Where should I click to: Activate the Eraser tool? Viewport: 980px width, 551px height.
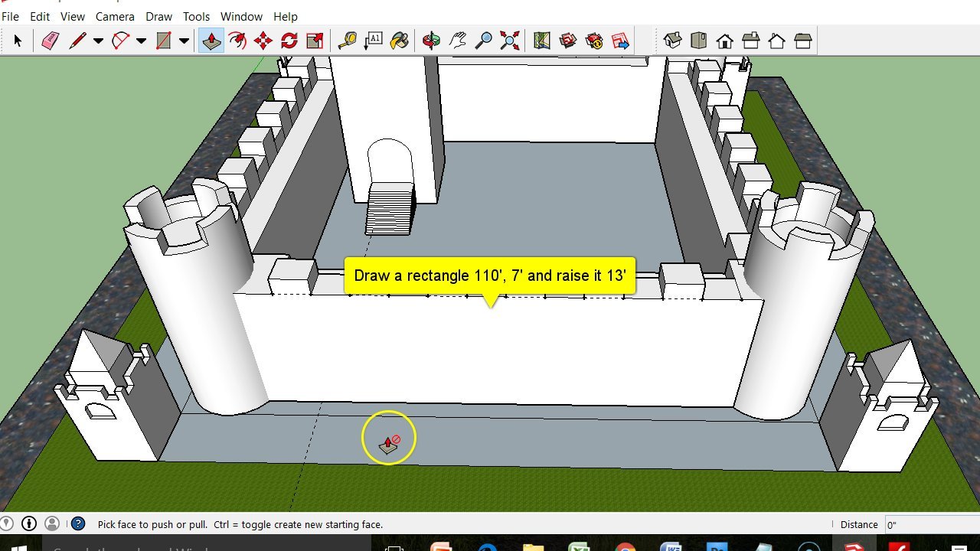49,40
